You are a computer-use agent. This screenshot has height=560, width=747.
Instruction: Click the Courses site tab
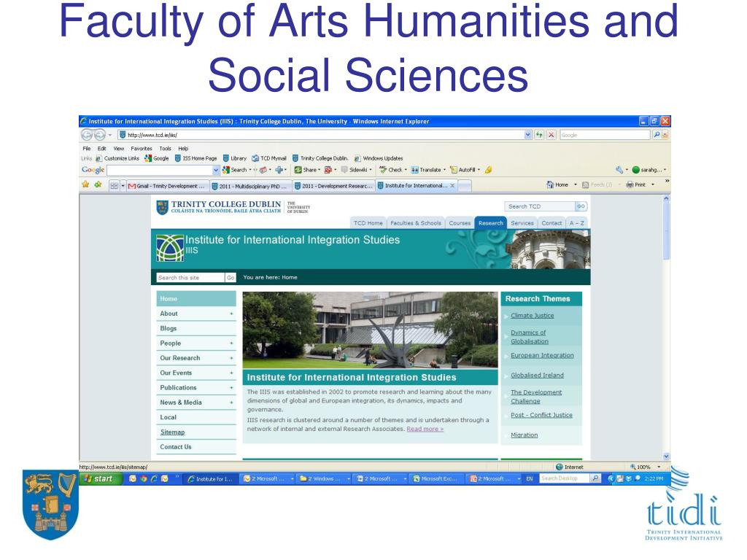coord(460,223)
